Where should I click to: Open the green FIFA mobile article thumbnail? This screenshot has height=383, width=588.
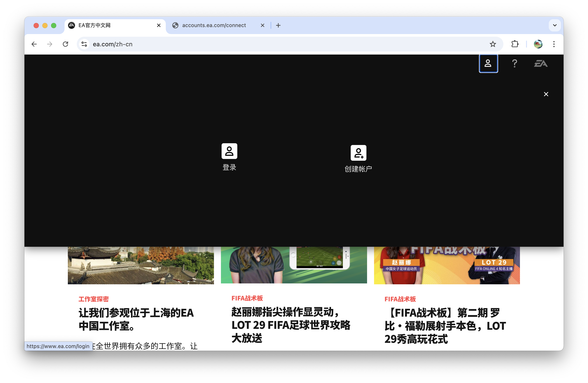pyautogui.click(x=294, y=265)
